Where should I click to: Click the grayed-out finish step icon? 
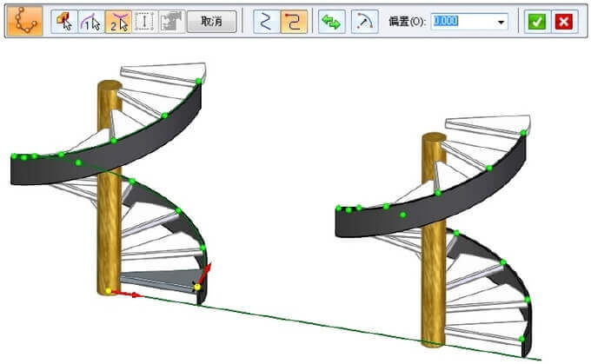pos(169,22)
